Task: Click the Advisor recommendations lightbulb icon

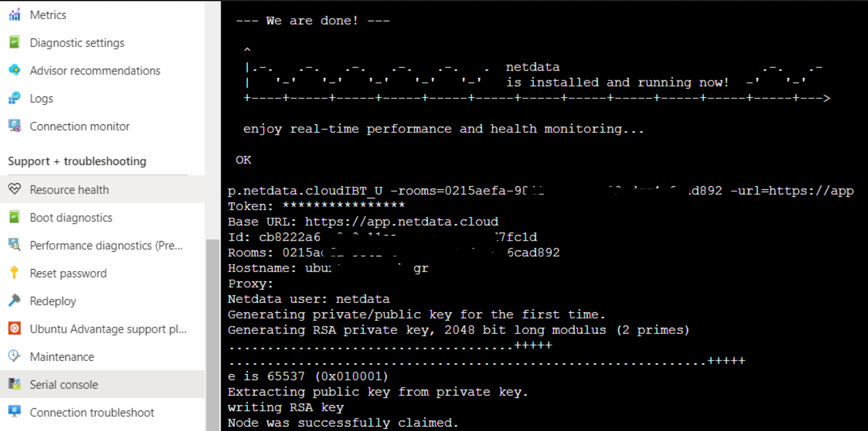Action: click(x=14, y=70)
